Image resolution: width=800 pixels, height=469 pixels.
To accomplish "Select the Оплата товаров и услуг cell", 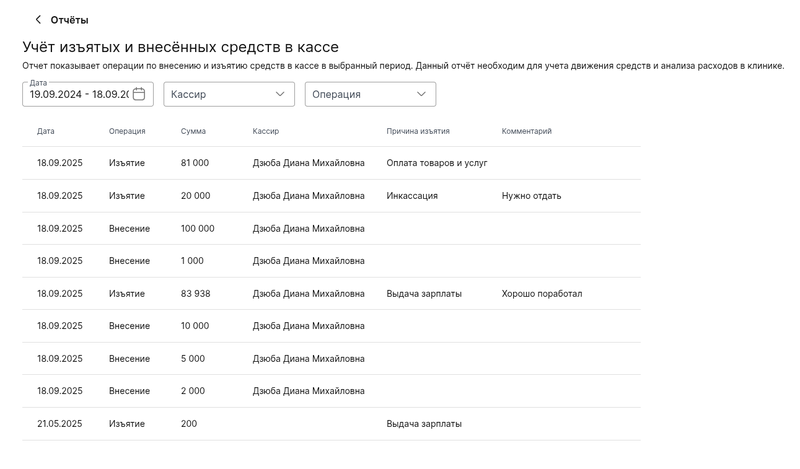I will click(437, 163).
